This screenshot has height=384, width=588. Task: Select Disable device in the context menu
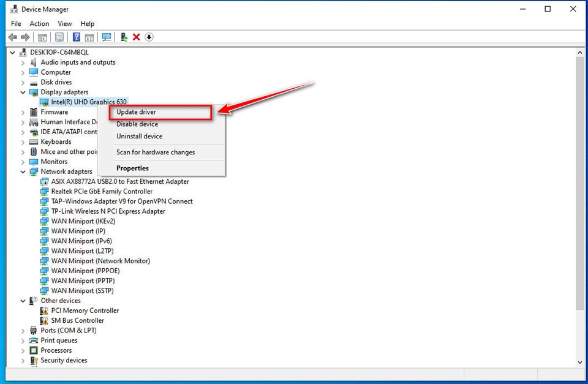pyautogui.click(x=137, y=124)
